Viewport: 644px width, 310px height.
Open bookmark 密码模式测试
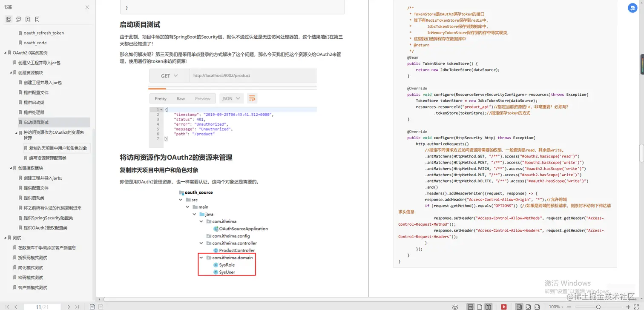pyautogui.click(x=31, y=278)
